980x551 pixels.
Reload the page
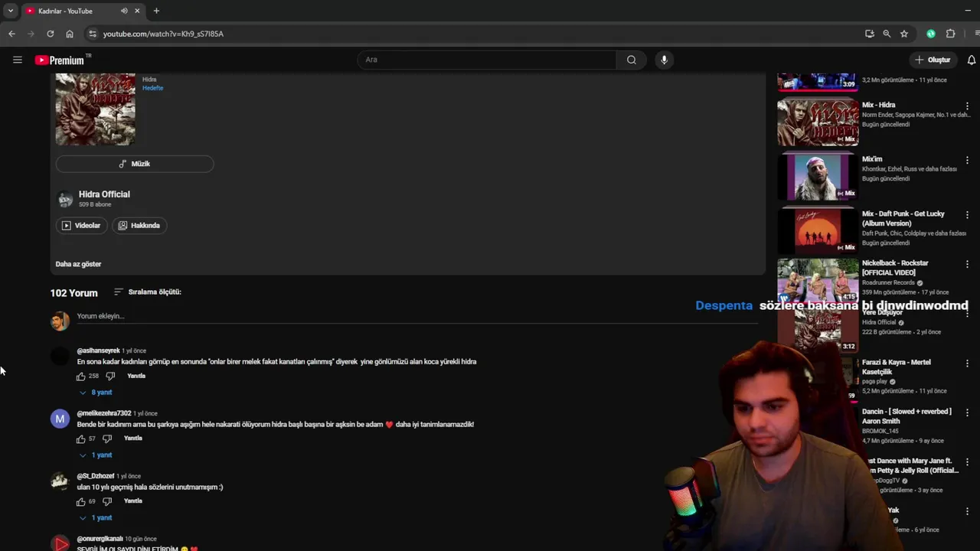pyautogui.click(x=51, y=34)
